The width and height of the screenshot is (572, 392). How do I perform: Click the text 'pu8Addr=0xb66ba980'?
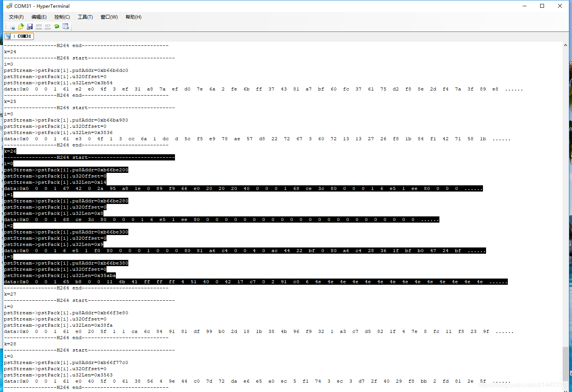[100, 120]
